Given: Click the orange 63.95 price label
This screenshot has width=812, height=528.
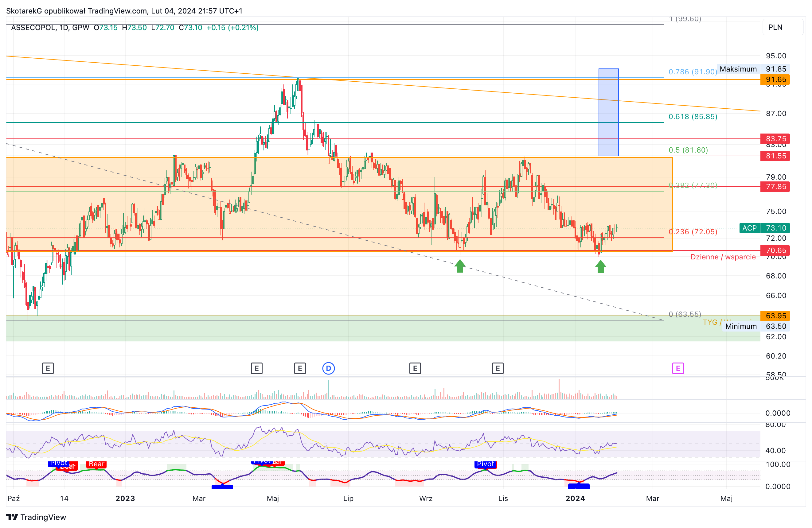Looking at the screenshot, I should pyautogui.click(x=775, y=316).
